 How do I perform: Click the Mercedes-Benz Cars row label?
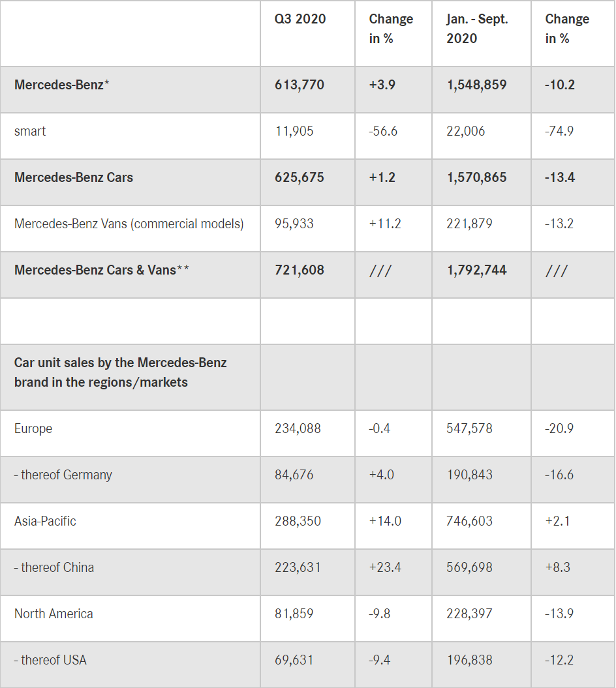(x=74, y=177)
